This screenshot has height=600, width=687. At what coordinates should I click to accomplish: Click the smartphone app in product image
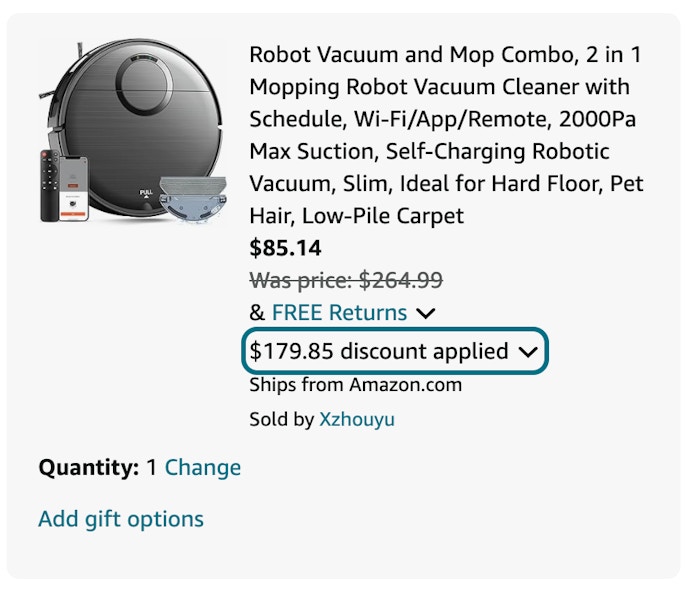(x=74, y=188)
